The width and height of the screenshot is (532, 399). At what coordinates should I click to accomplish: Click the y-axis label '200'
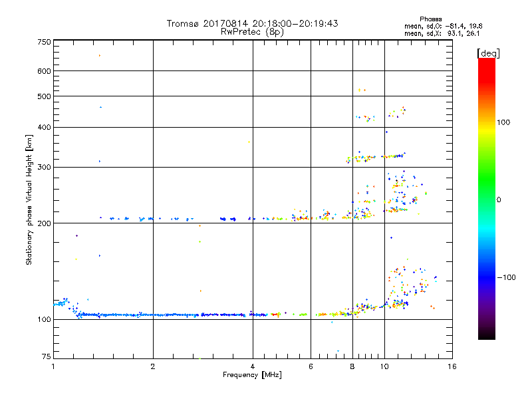(x=44, y=223)
